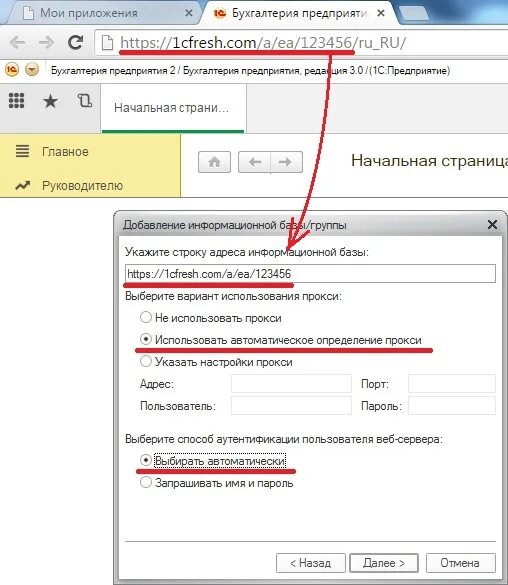Viewport: 508px width, 585px height.
Task: Click the proxy Порт field
Action: click(x=452, y=384)
